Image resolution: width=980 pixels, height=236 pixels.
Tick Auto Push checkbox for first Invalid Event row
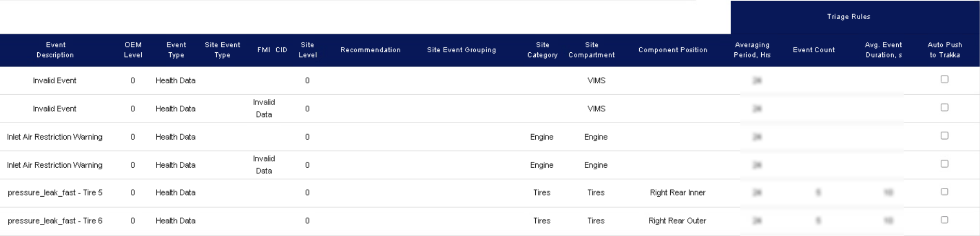944,79
